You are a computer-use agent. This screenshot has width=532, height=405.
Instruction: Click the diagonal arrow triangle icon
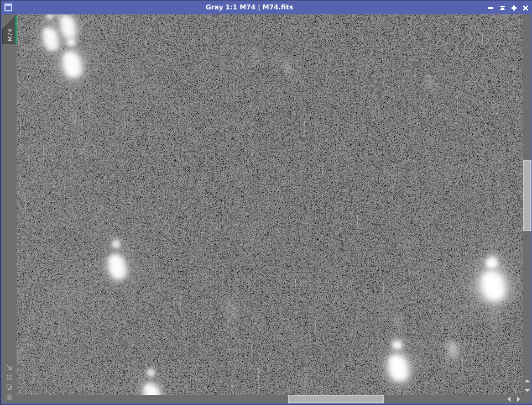tap(9, 368)
